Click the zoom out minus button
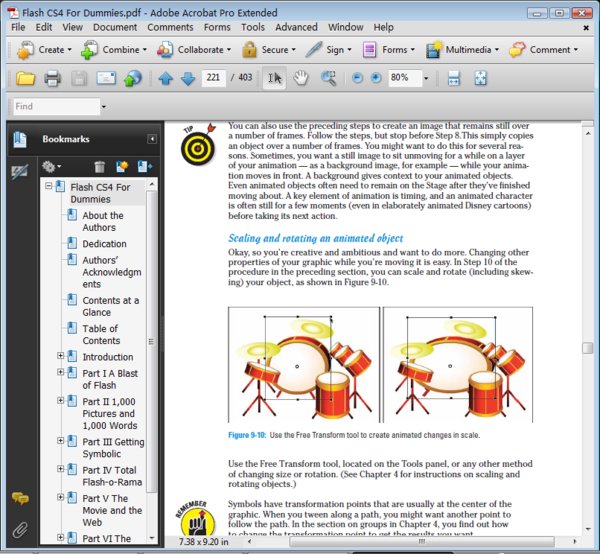 coord(357,78)
